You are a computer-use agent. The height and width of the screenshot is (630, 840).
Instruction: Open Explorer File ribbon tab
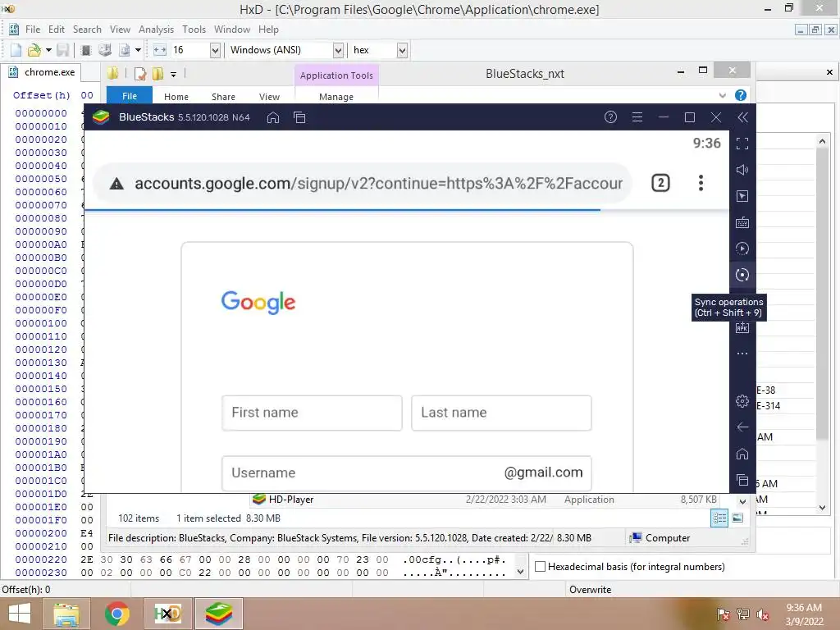(130, 96)
